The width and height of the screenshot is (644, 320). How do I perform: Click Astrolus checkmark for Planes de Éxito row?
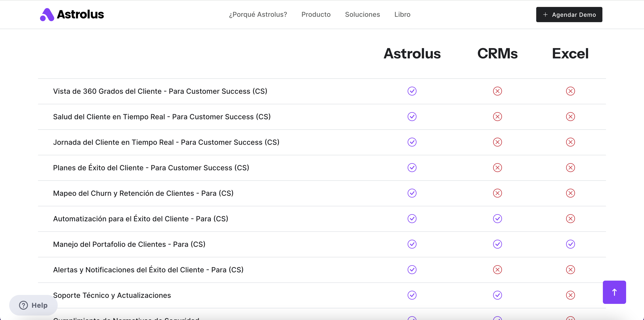click(x=412, y=168)
